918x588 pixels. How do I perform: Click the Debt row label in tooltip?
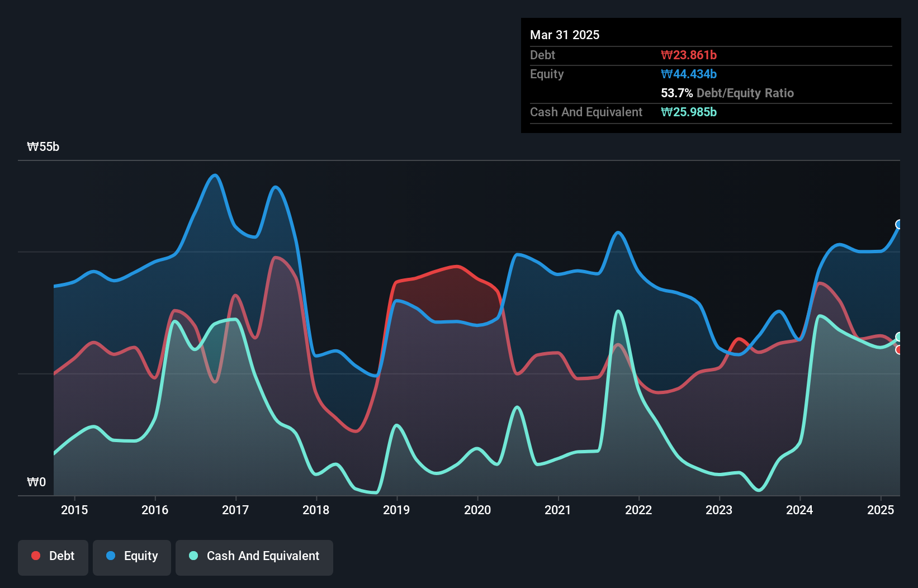pos(542,55)
